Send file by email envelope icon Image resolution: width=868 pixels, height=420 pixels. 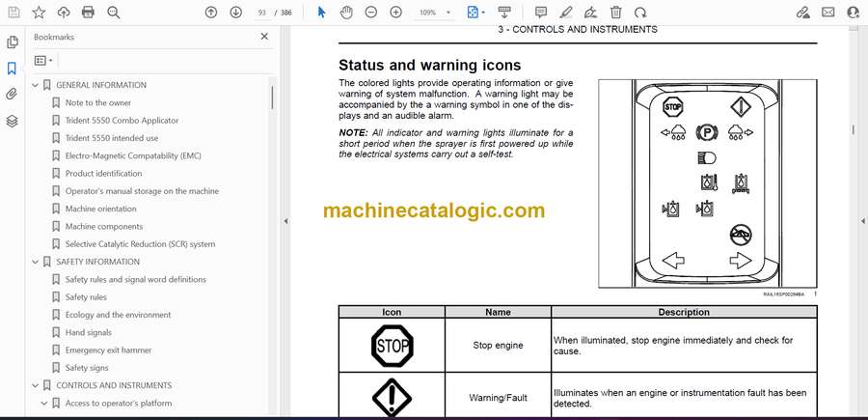[x=828, y=13]
